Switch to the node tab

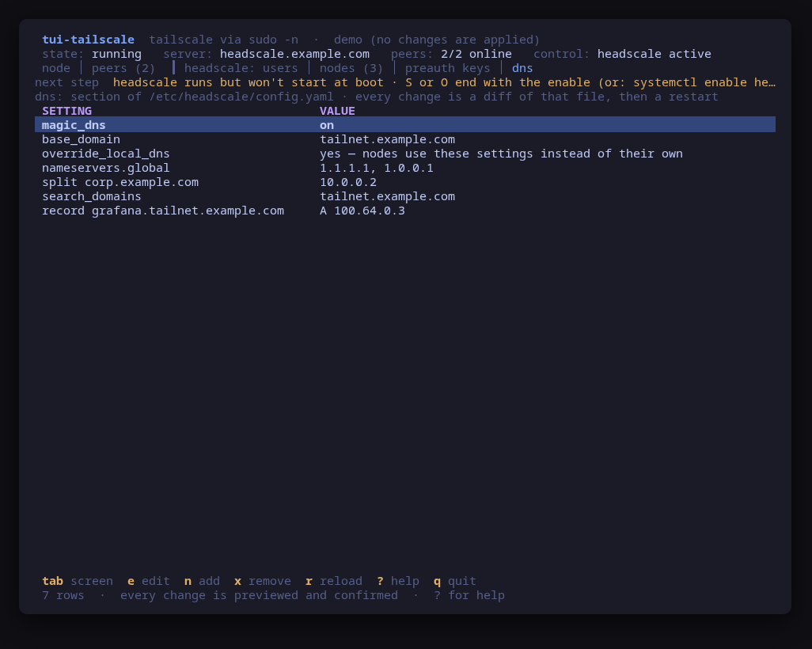coord(56,68)
